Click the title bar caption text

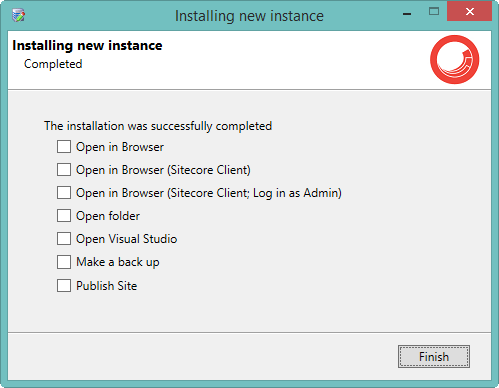point(249,16)
